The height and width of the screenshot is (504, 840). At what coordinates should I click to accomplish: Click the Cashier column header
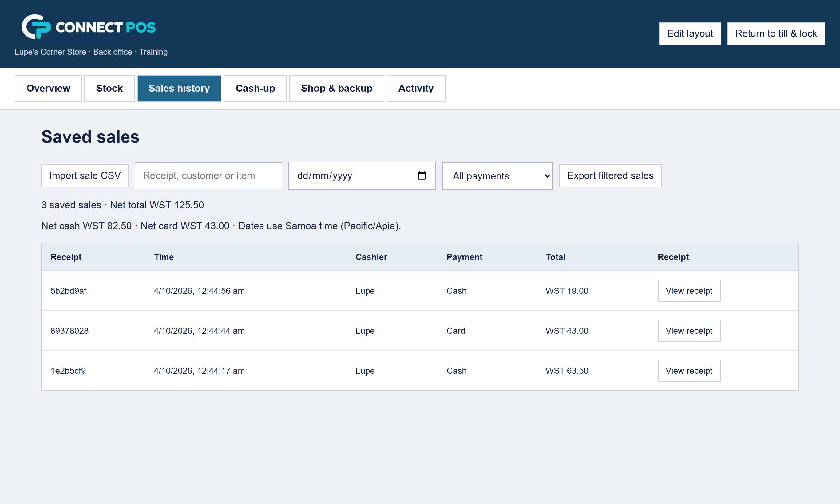pyautogui.click(x=371, y=257)
